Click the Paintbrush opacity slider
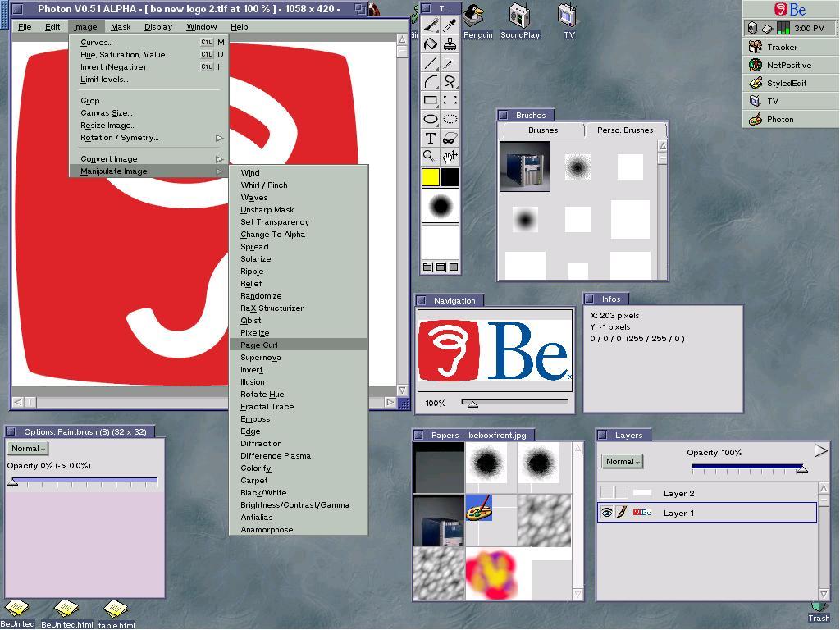The image size is (840, 630). [x=84, y=481]
